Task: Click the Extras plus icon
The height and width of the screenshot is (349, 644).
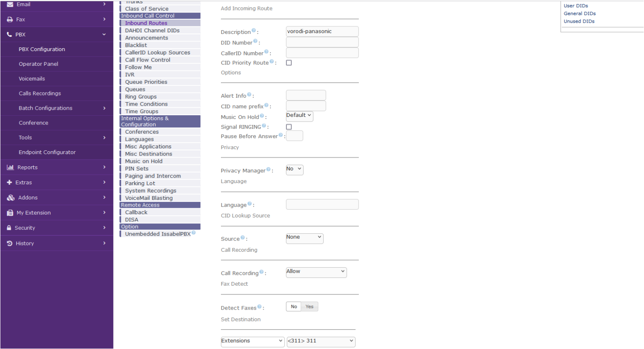Action: pos(9,183)
